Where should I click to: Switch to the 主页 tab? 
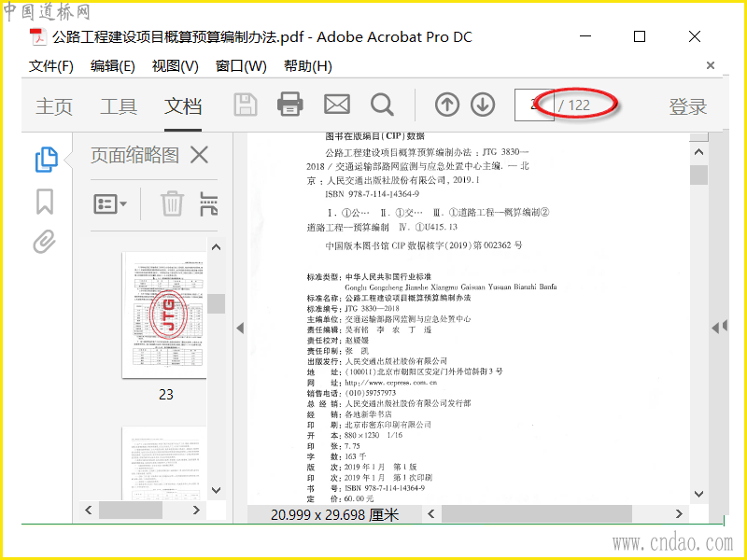pos(54,106)
